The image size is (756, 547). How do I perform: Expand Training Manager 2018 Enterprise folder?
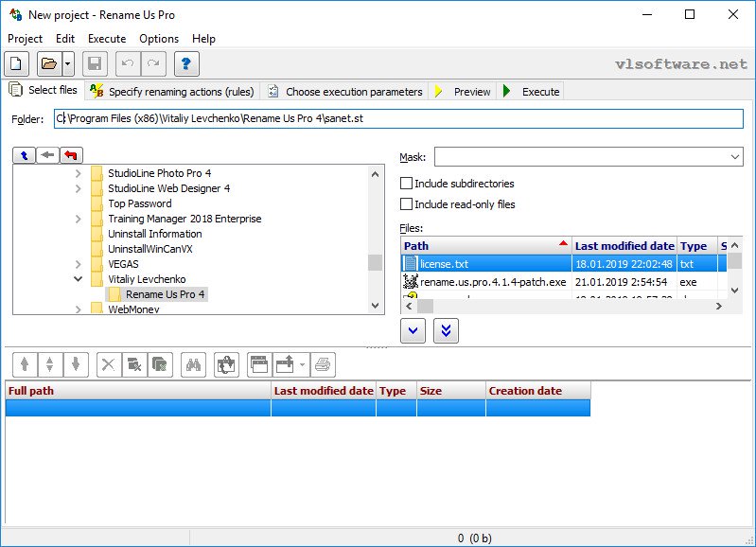point(79,219)
